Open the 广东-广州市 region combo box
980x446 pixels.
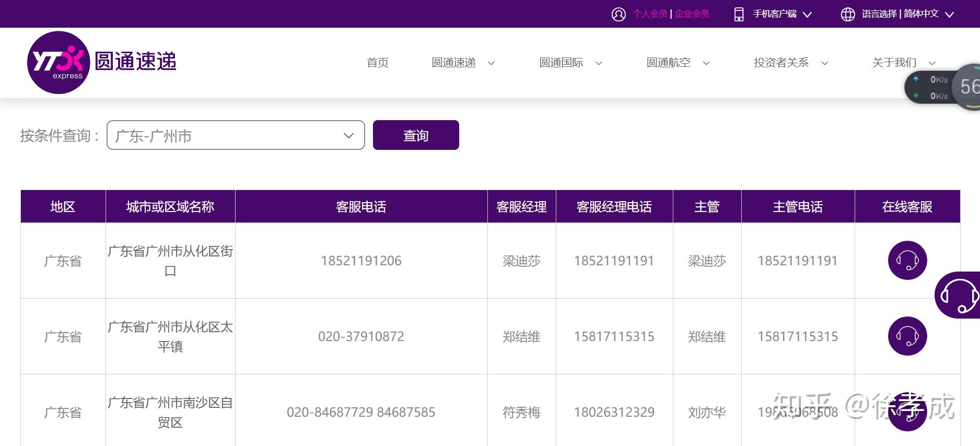click(x=236, y=135)
